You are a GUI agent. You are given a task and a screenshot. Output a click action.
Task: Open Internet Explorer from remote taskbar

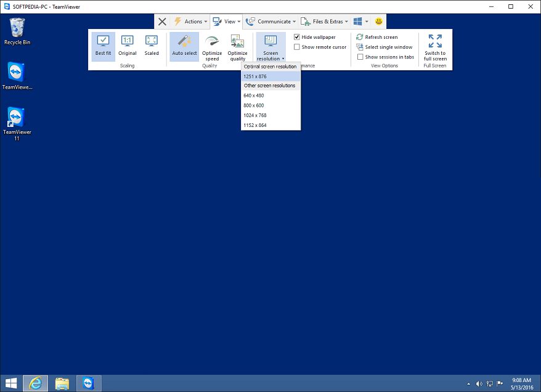click(35, 383)
